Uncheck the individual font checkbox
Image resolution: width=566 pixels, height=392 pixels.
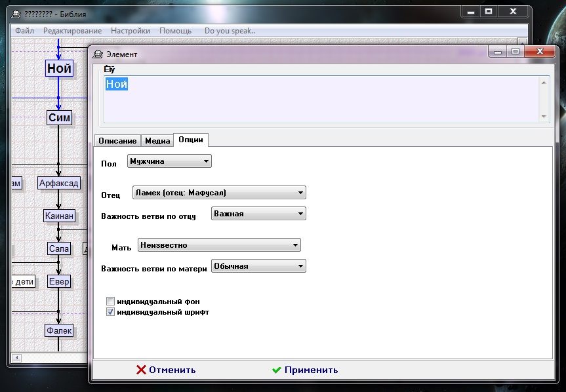click(x=111, y=313)
